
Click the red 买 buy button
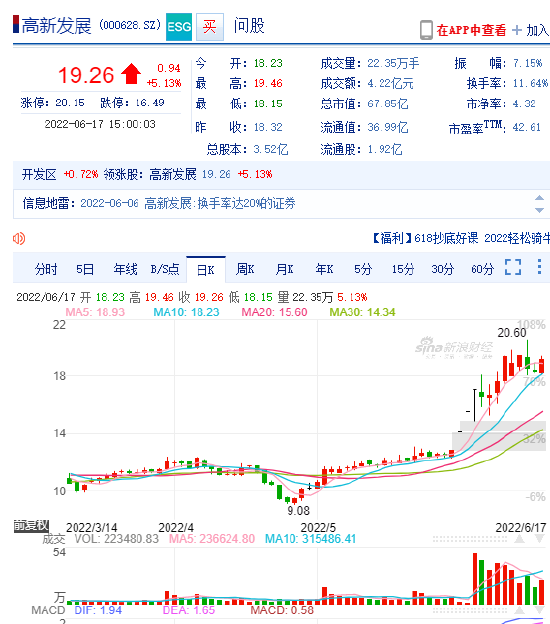click(210, 27)
